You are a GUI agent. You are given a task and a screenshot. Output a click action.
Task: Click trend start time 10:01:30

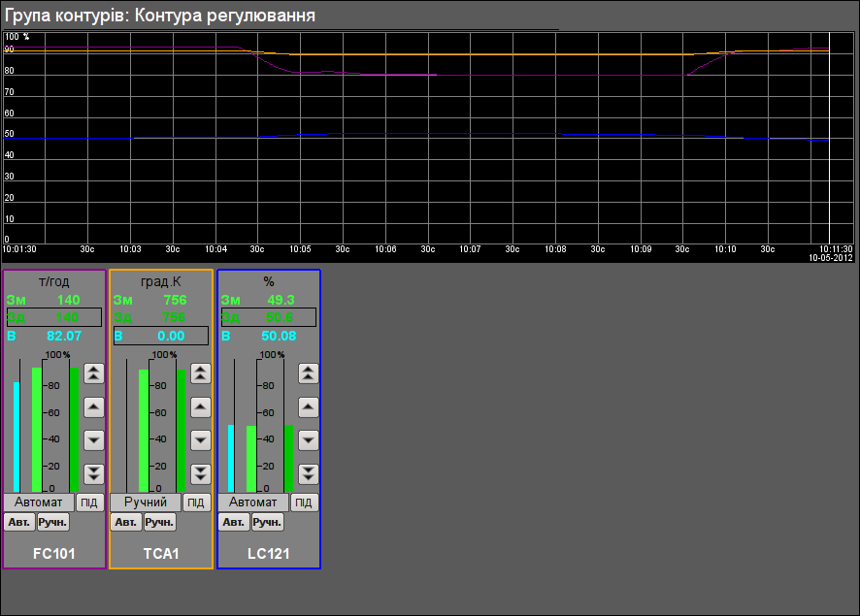(x=19, y=249)
